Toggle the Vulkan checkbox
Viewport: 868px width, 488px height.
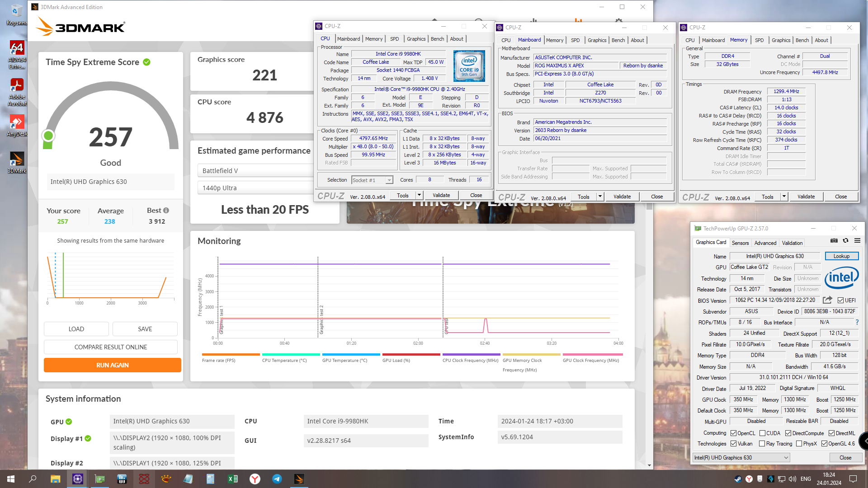point(734,444)
